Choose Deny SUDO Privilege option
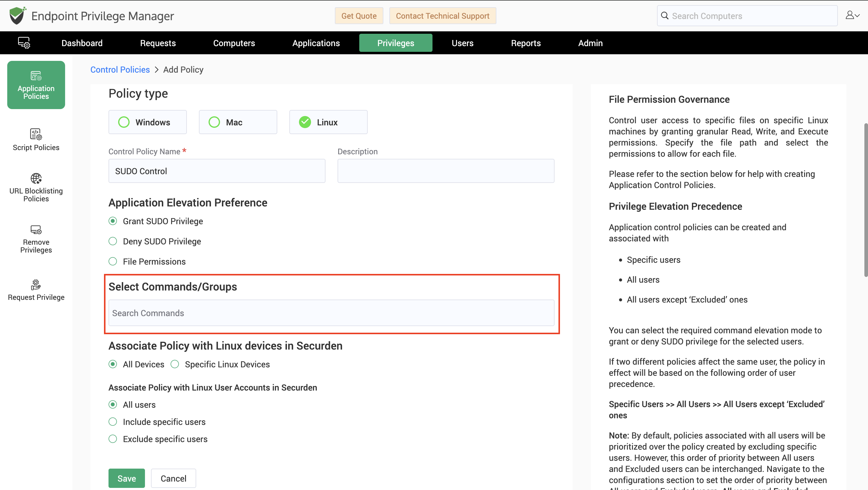 coord(113,241)
